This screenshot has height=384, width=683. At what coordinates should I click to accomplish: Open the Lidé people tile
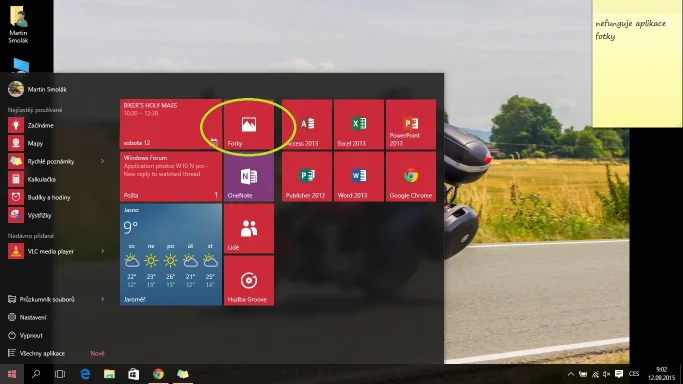click(249, 229)
